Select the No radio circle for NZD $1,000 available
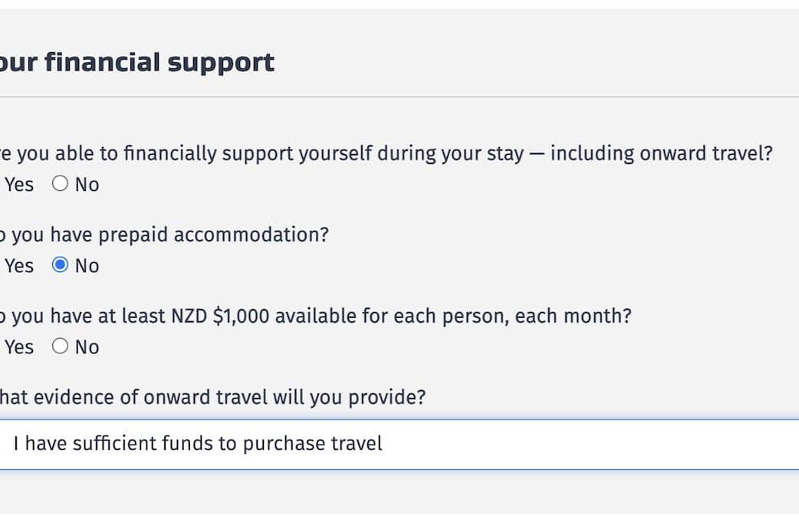Image resolution: width=799 pixels, height=532 pixels. (60, 346)
